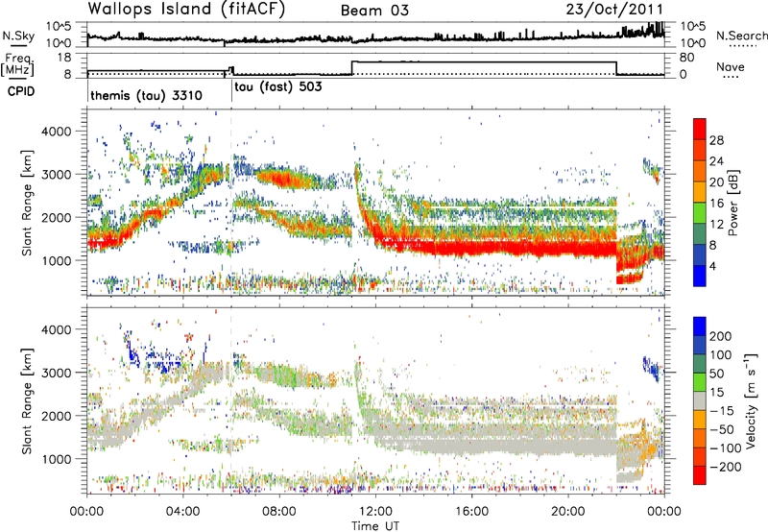The width and height of the screenshot is (768, 532).
Task: Click the '-100' velocity colorbar label
Action: click(x=726, y=447)
